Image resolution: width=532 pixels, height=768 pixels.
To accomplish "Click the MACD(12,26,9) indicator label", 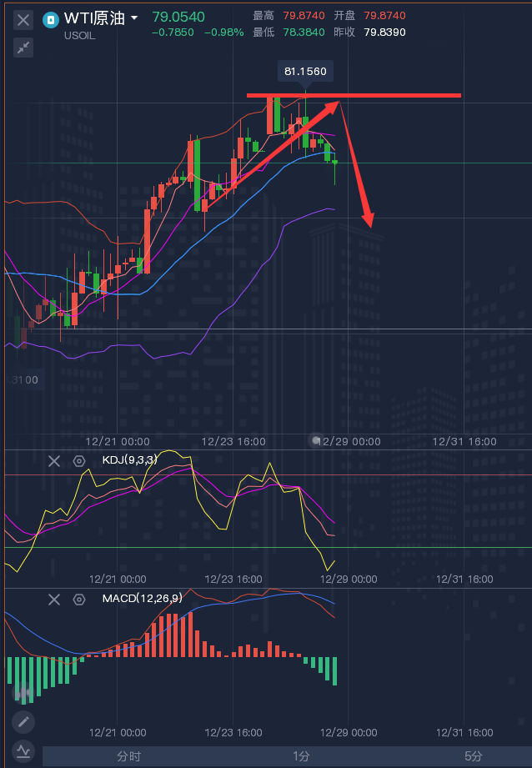I will coord(142,598).
